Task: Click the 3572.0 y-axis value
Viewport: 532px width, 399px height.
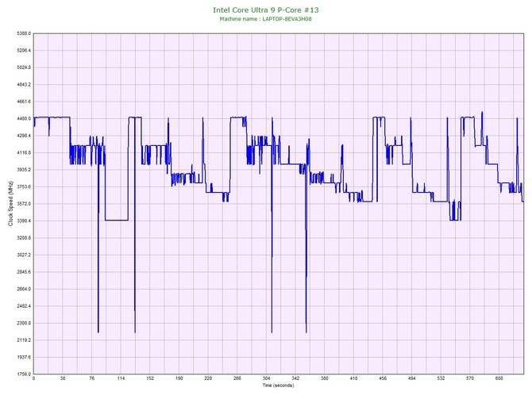Action: [24, 204]
